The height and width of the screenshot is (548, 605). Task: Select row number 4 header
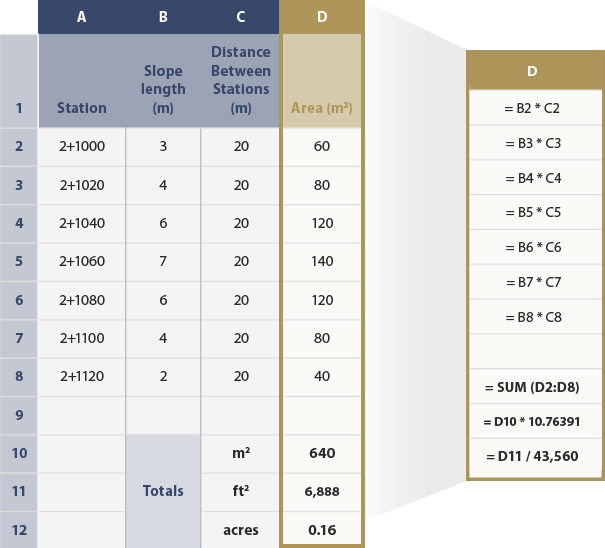click(x=19, y=223)
